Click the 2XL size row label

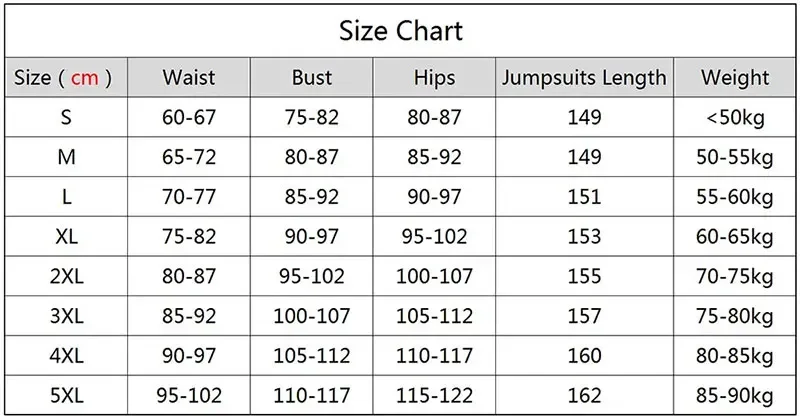pyautogui.click(x=66, y=276)
